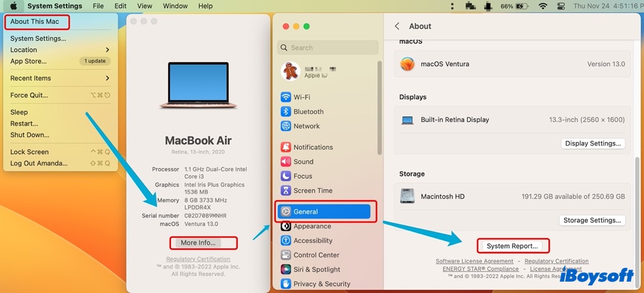Click the 1 update badge
The image size is (644, 293).
point(95,61)
